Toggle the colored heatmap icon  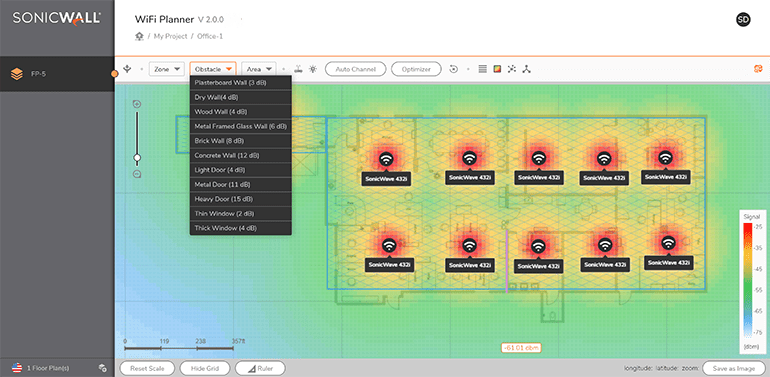(497, 69)
